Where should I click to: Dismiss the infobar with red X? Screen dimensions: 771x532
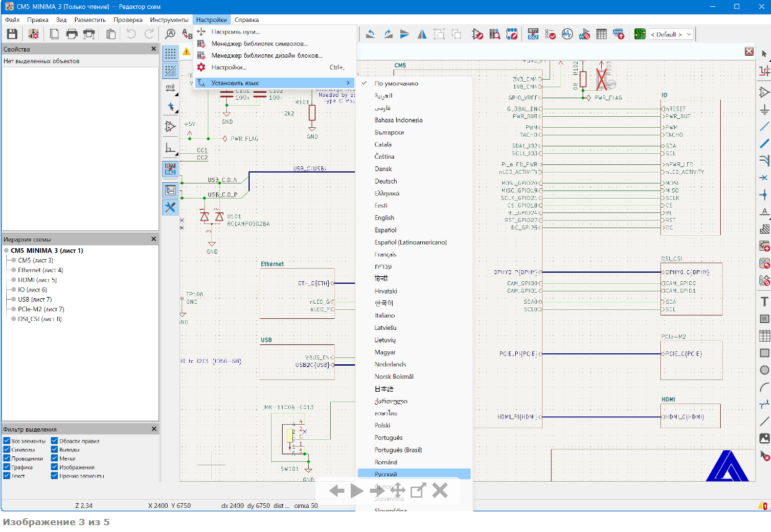click(749, 52)
